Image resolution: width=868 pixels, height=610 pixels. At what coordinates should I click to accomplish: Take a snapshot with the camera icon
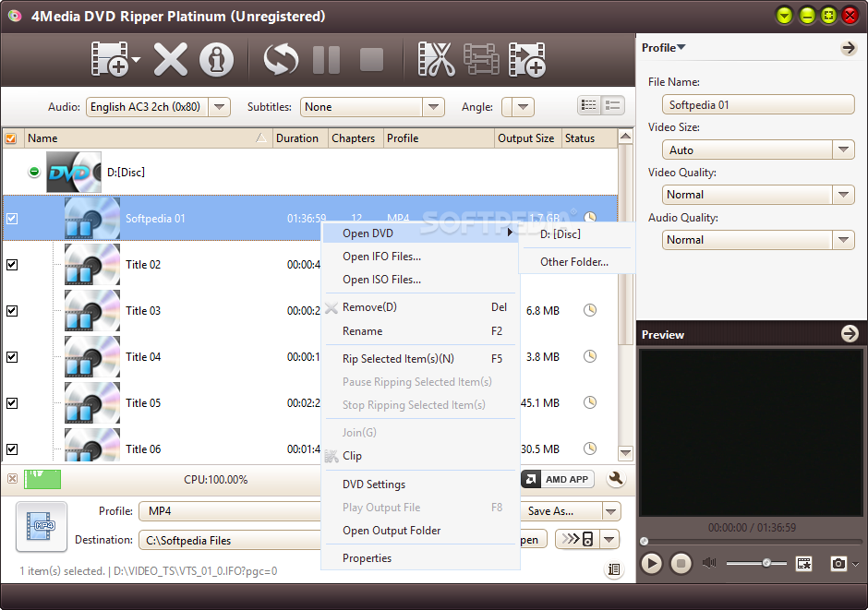coord(838,564)
